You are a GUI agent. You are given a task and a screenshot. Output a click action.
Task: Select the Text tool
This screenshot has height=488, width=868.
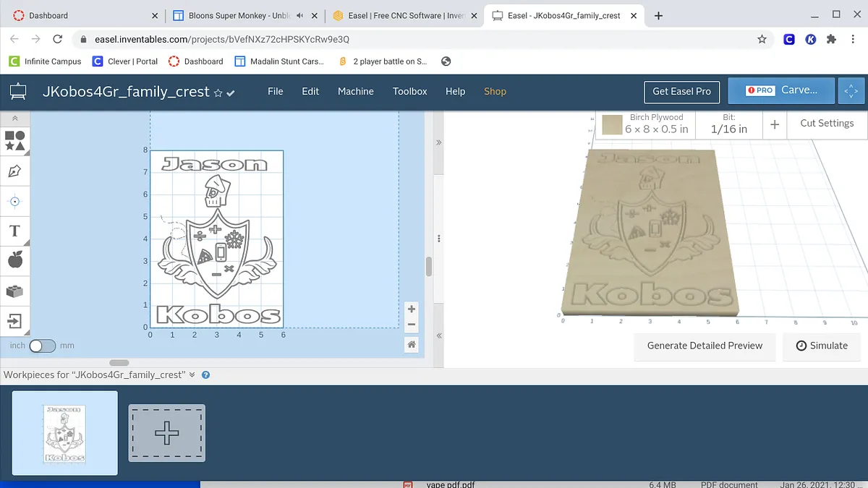(15, 231)
